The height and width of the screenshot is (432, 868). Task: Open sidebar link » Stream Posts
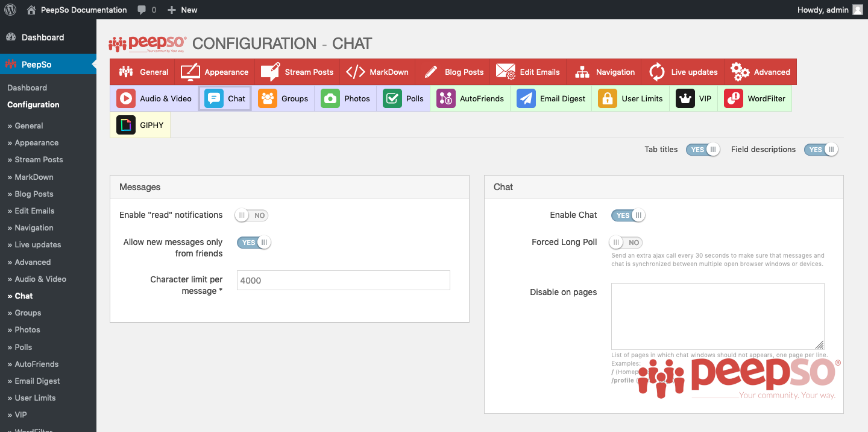tap(35, 159)
